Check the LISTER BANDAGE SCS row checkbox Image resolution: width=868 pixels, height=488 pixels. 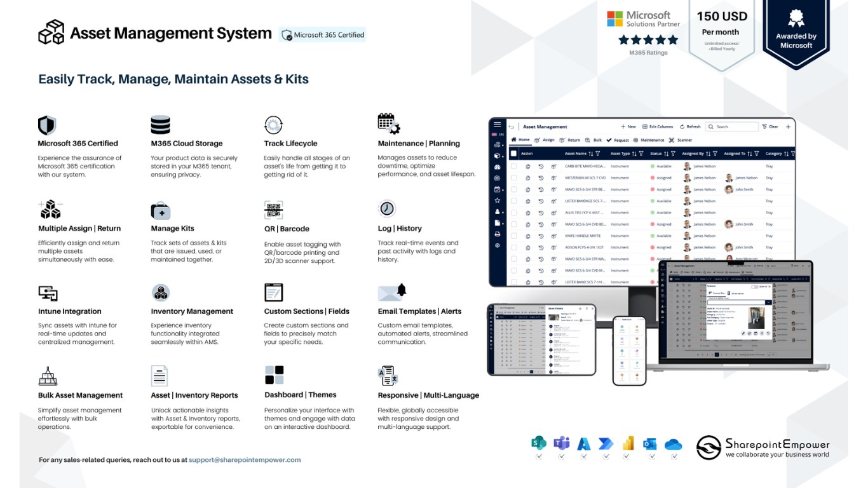(513, 201)
